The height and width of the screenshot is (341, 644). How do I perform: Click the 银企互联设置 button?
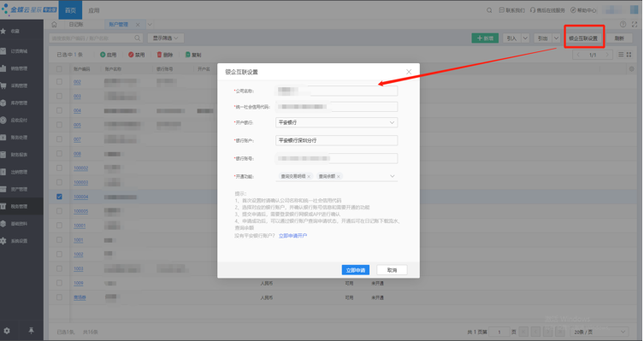point(583,38)
